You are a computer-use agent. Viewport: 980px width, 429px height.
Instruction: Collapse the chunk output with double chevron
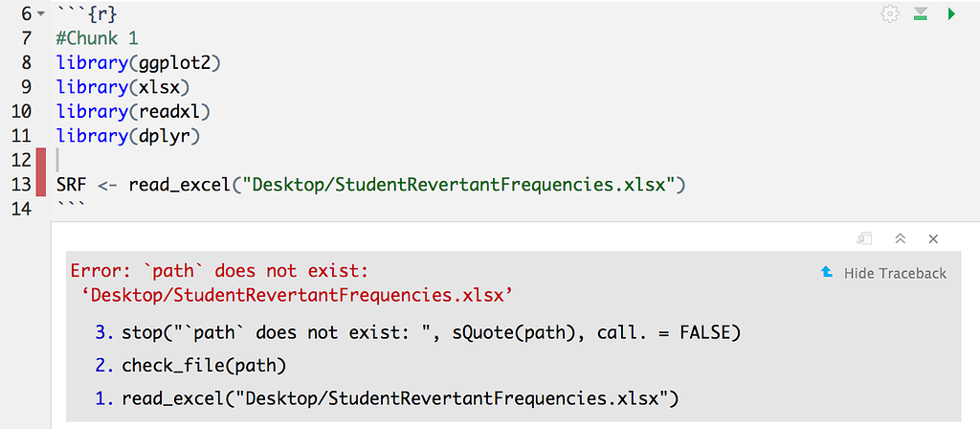[x=900, y=238]
